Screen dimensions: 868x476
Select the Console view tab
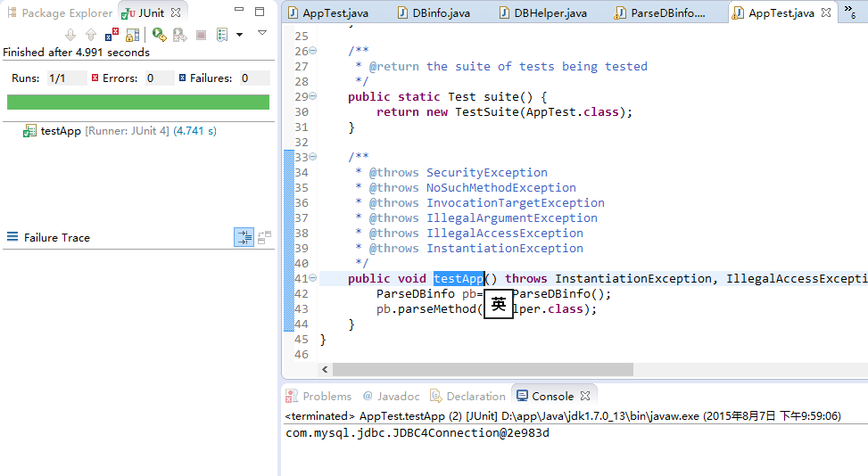coord(545,396)
